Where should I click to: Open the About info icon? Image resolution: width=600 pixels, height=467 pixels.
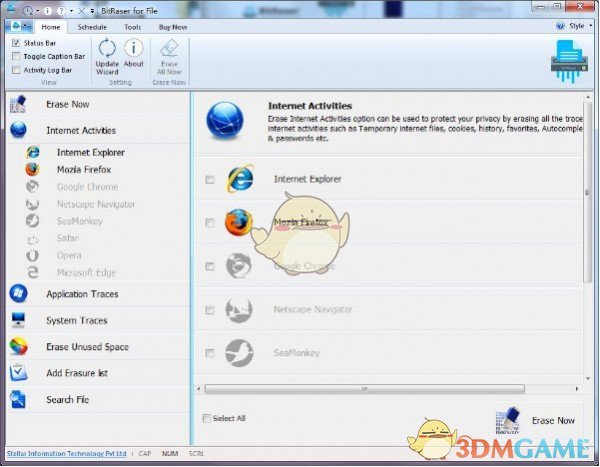click(134, 48)
